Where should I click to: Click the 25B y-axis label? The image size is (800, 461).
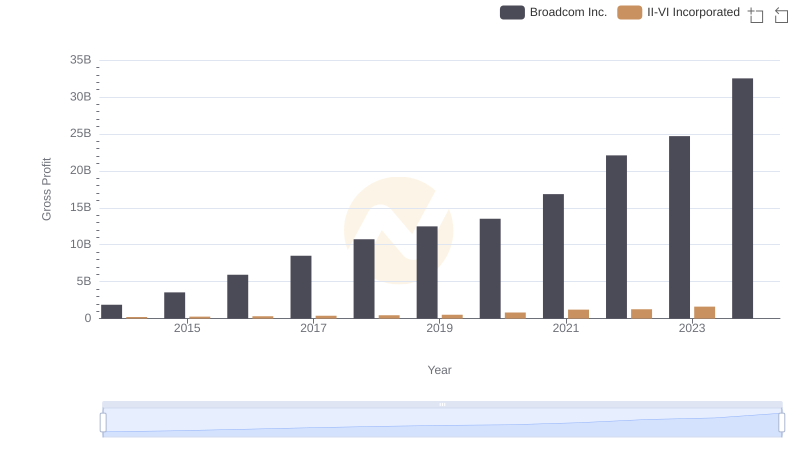coord(81,134)
